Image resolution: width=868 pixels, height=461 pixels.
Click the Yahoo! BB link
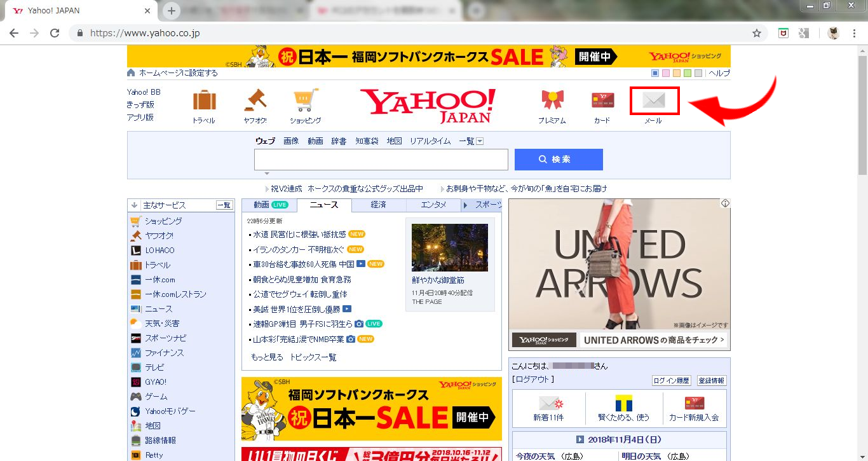144,92
